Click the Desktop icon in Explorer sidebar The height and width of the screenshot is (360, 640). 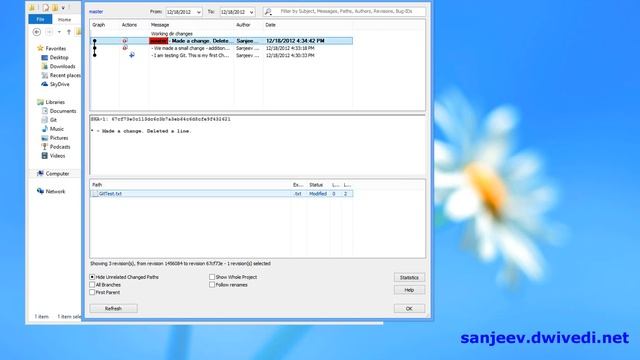tap(45, 58)
